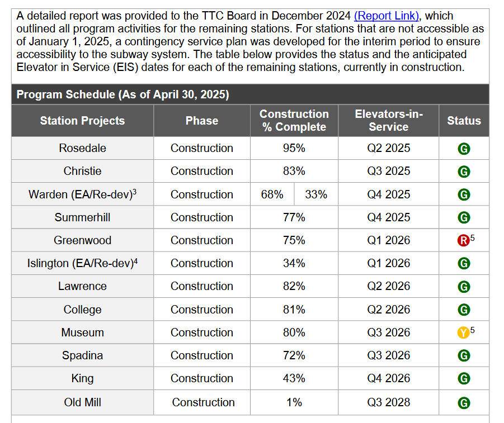Click the Status column header
Screen dimensions: 504x423
[x=464, y=121]
